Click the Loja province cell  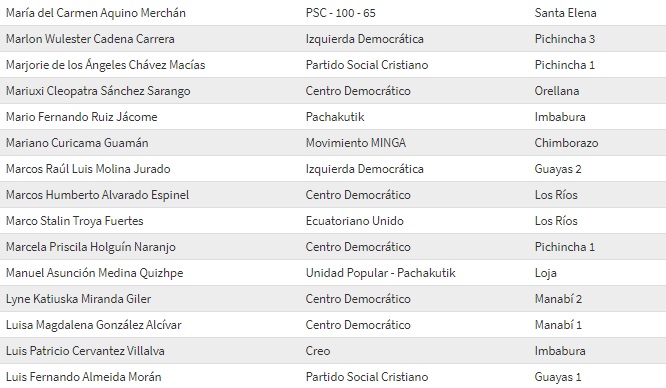pos(545,273)
